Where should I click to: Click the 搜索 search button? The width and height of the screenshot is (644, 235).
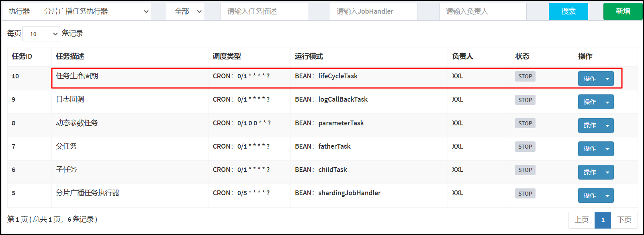(x=568, y=11)
